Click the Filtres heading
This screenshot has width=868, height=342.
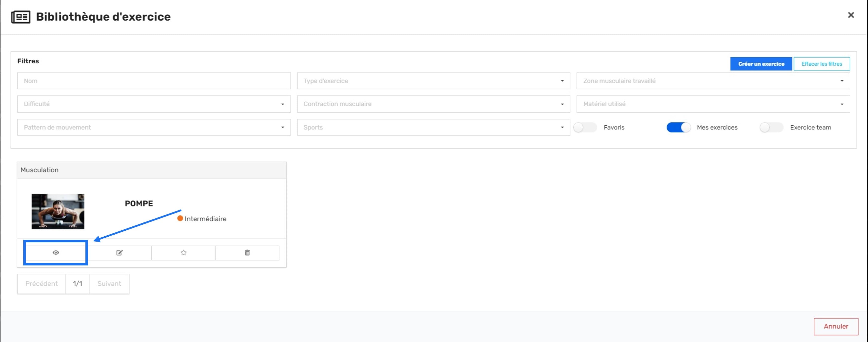click(28, 61)
